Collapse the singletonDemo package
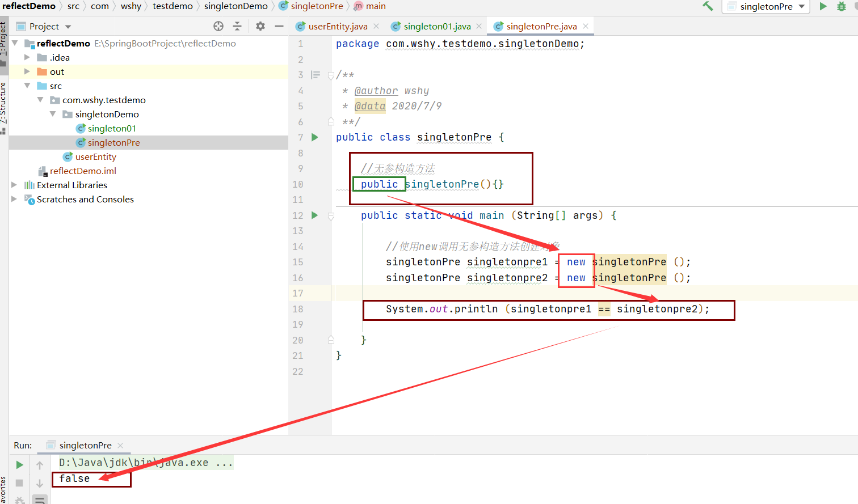The height and width of the screenshot is (504, 858). (x=53, y=114)
